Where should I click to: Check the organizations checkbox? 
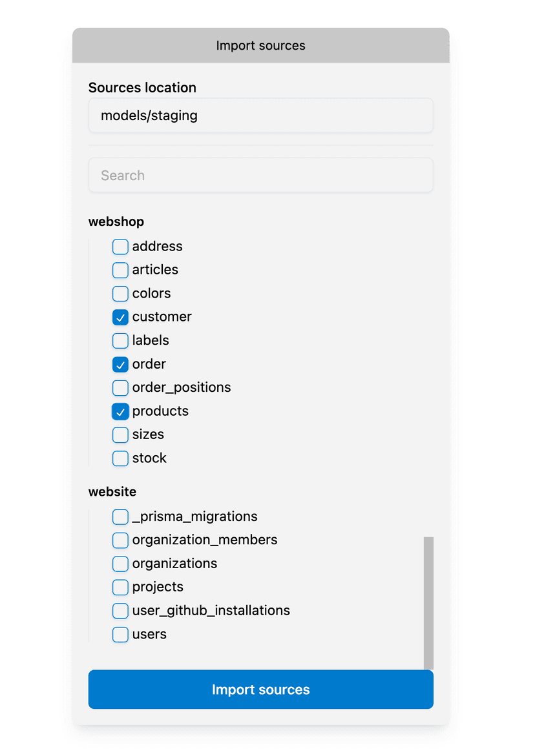(120, 564)
